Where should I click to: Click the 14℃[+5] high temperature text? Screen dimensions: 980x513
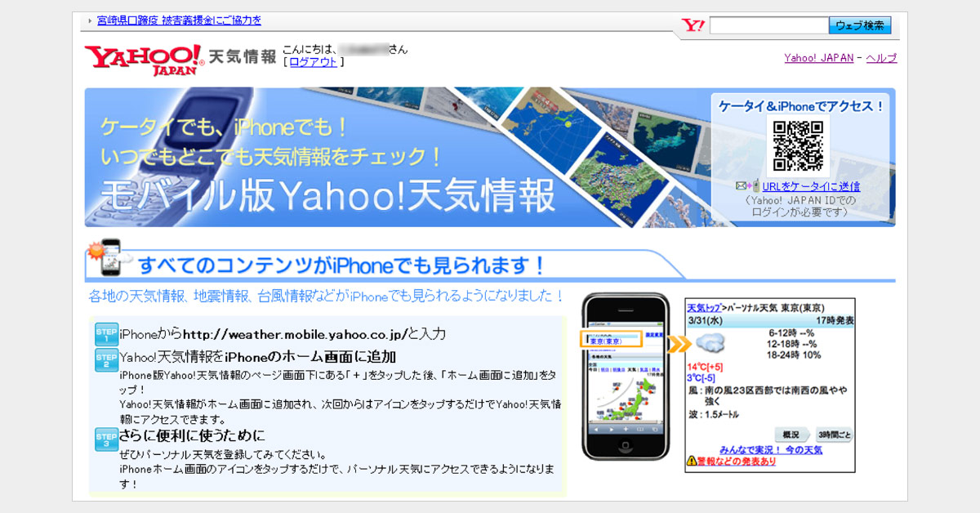point(706,366)
